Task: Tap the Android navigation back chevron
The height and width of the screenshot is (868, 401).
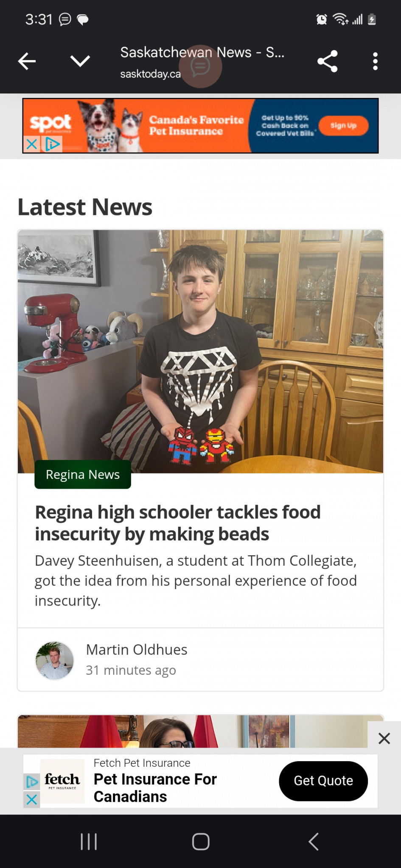Action: click(x=313, y=842)
